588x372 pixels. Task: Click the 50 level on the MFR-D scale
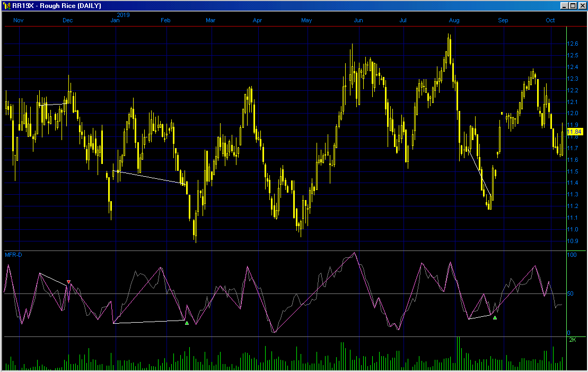pos(571,293)
